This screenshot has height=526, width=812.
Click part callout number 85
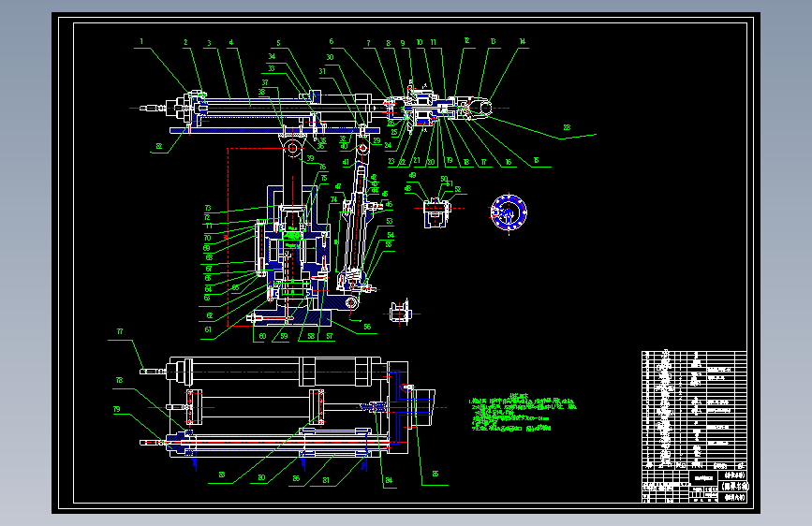coord(435,474)
